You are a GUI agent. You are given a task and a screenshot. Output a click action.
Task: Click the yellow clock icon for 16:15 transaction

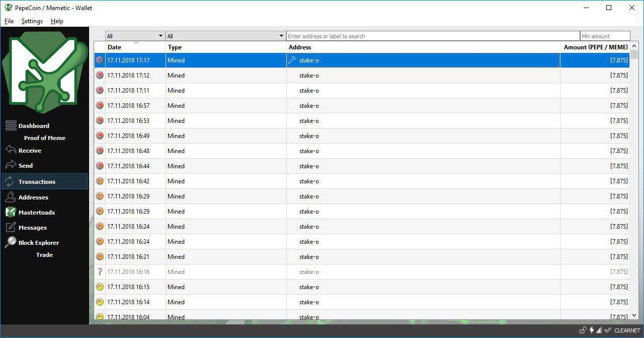[100, 287]
